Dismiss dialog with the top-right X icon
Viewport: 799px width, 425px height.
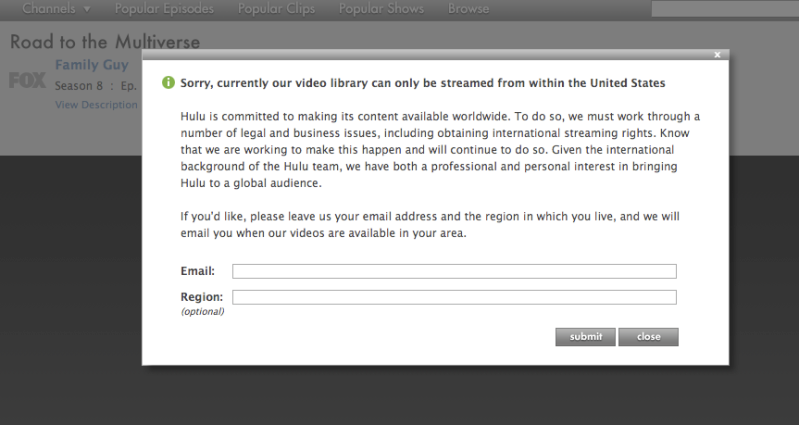coord(718,55)
